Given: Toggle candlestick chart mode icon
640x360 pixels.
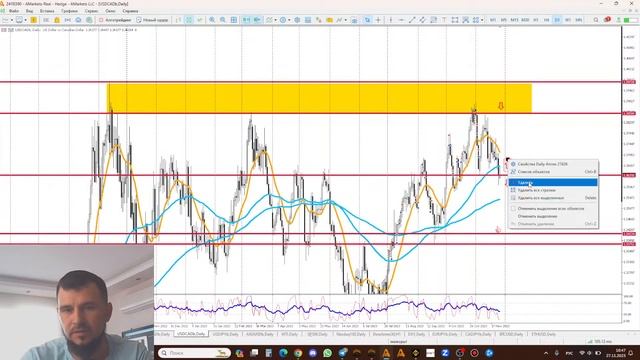Looking at the screenshot, I should 189,20.
